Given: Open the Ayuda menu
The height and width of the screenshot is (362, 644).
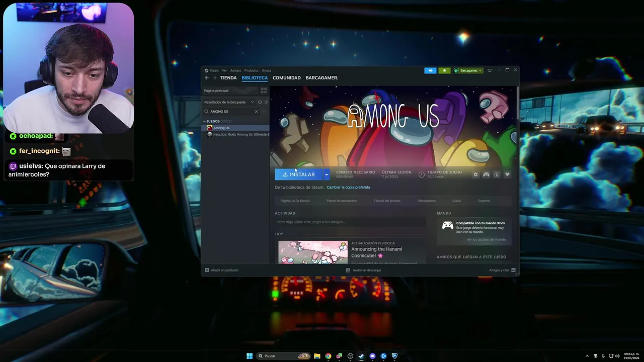Looking at the screenshot, I should click(x=266, y=70).
